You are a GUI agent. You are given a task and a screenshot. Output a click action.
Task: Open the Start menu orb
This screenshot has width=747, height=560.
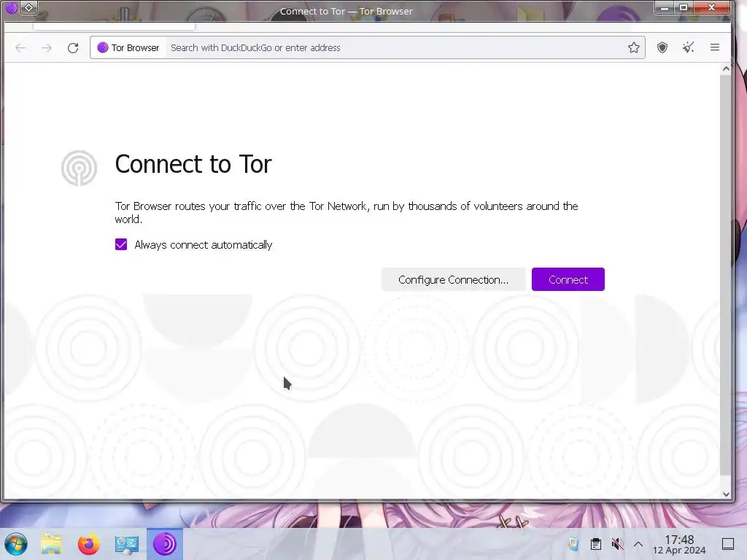pyautogui.click(x=16, y=544)
